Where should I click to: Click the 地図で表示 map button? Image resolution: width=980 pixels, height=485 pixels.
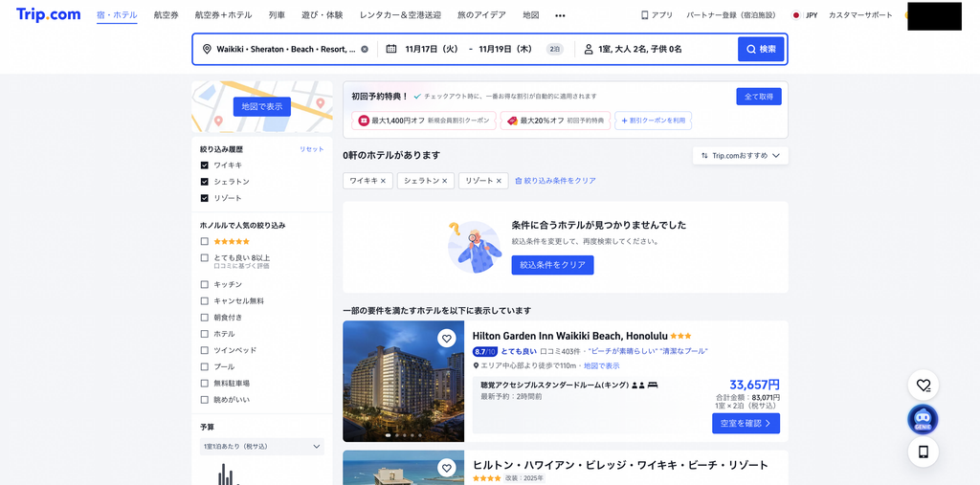pyautogui.click(x=262, y=106)
